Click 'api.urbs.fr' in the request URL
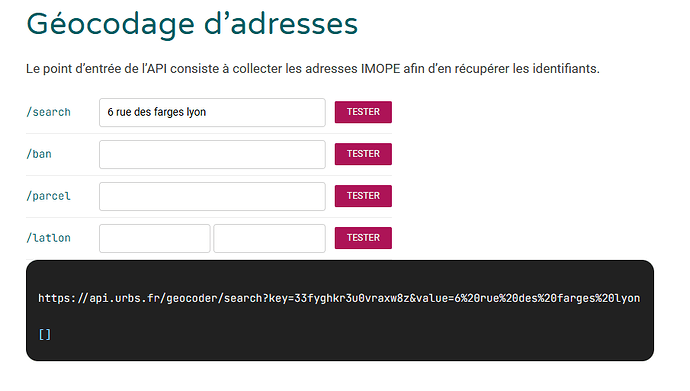This screenshot has height=391, width=690. tap(124, 298)
